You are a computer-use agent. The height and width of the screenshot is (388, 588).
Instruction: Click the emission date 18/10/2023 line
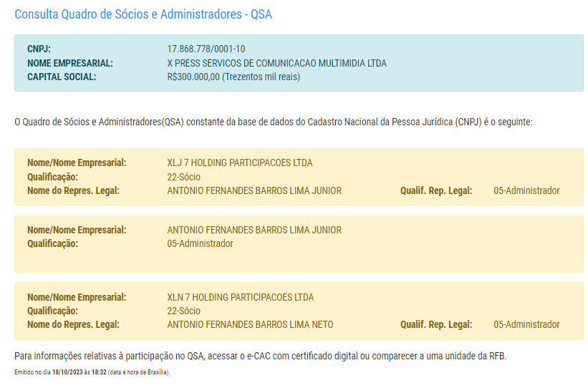(x=92, y=372)
